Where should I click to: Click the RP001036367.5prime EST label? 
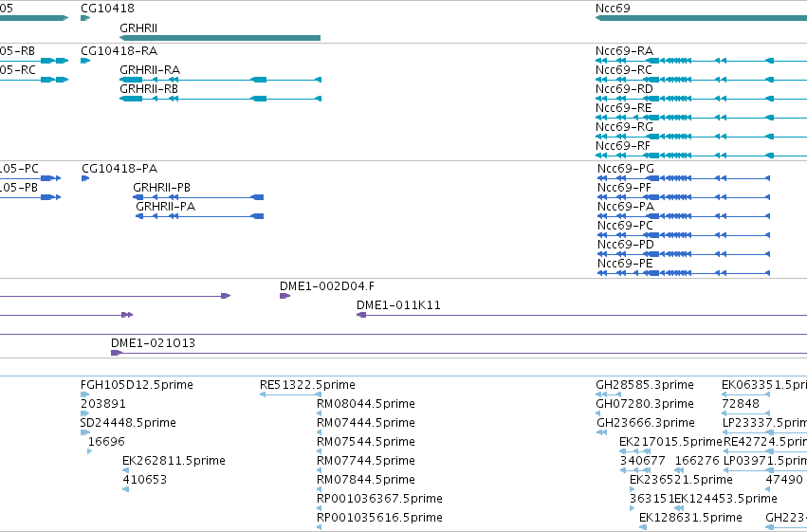(380, 499)
